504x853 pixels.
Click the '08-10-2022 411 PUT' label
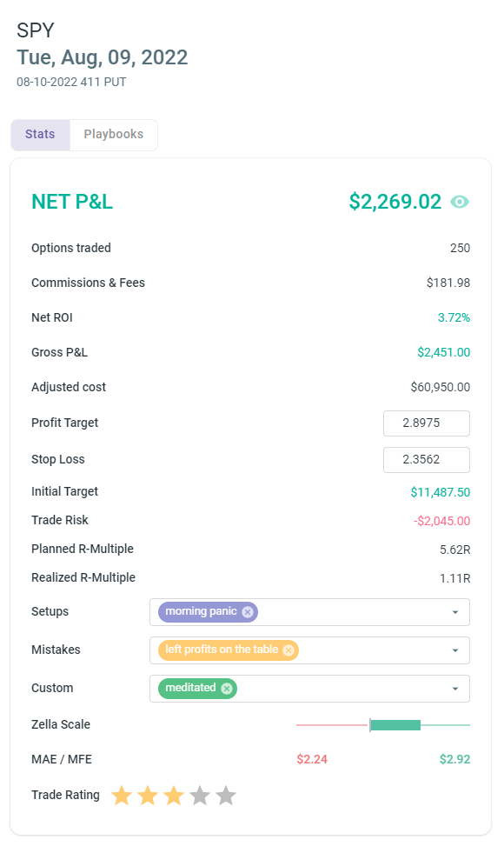pyautogui.click(x=70, y=82)
